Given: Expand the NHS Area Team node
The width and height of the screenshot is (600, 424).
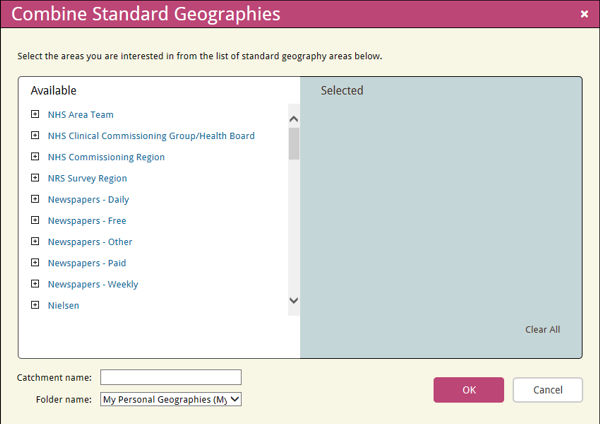Looking at the screenshot, I should (x=35, y=114).
